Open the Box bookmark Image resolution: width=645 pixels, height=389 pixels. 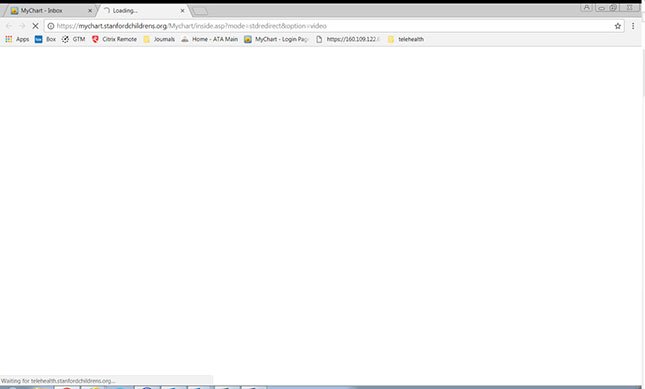click(x=45, y=39)
